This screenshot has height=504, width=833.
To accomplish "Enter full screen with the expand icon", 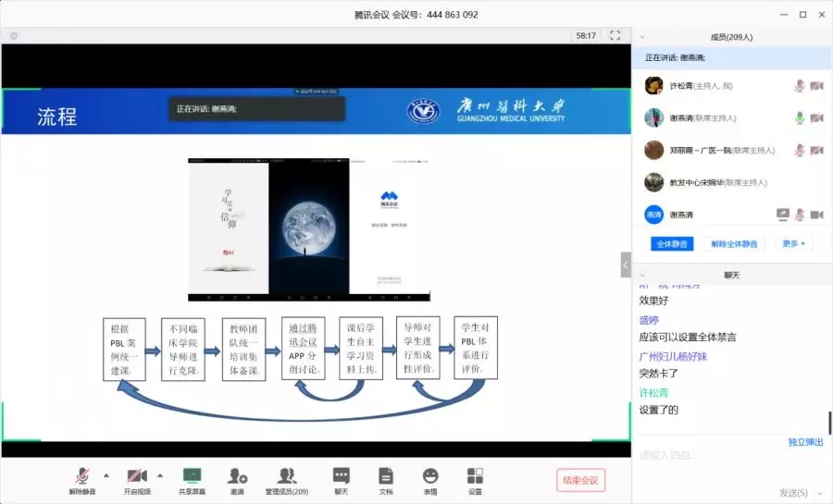I will pyautogui.click(x=615, y=35).
